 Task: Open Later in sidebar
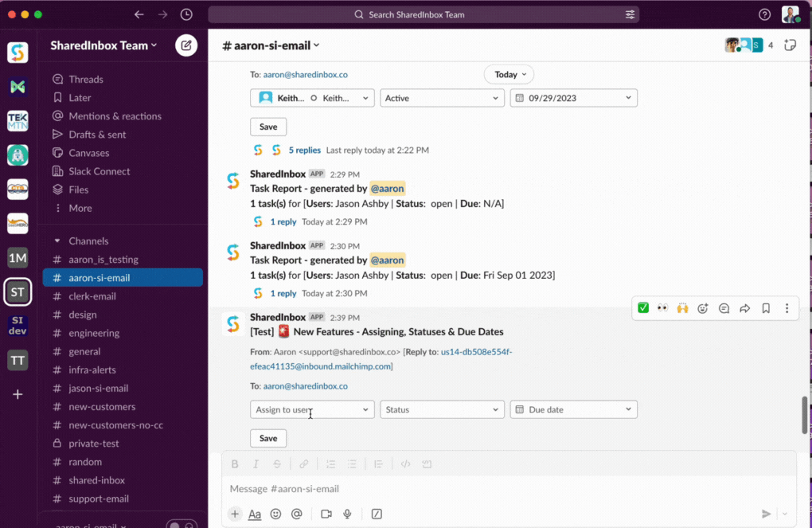click(x=80, y=97)
